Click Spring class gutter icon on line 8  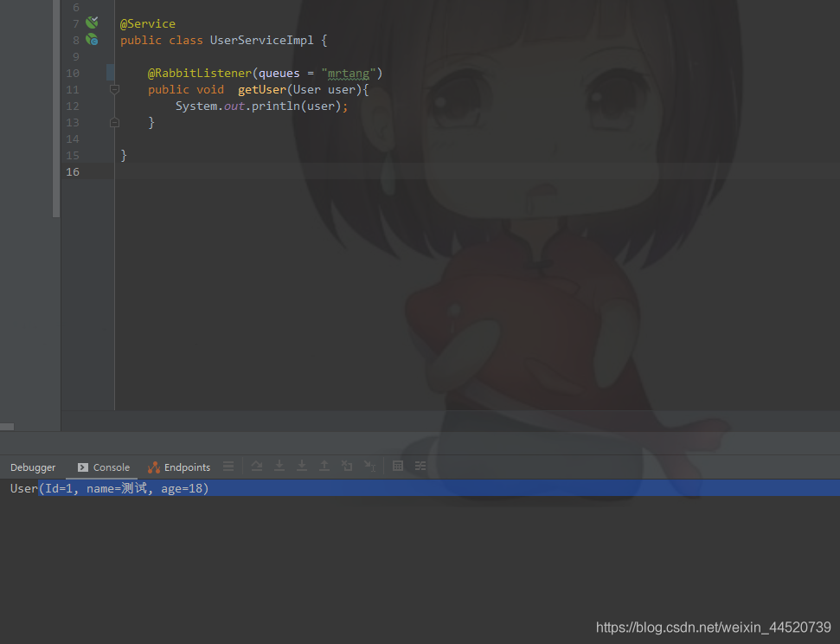coord(93,39)
